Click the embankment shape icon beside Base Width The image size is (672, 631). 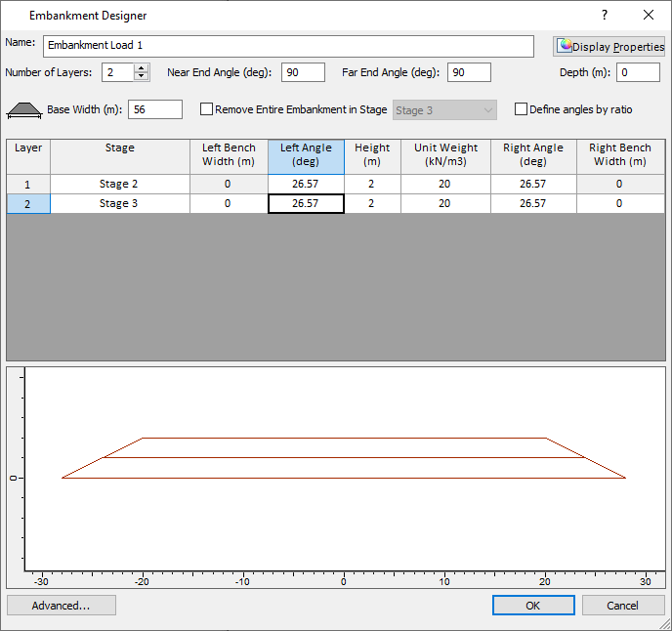click(x=23, y=110)
